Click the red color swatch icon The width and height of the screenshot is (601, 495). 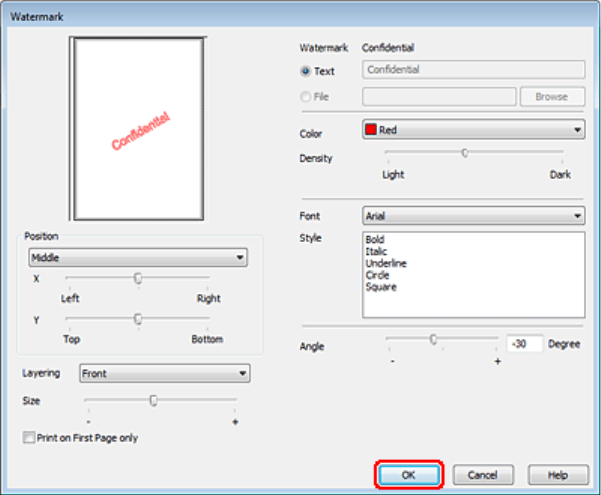(371, 129)
